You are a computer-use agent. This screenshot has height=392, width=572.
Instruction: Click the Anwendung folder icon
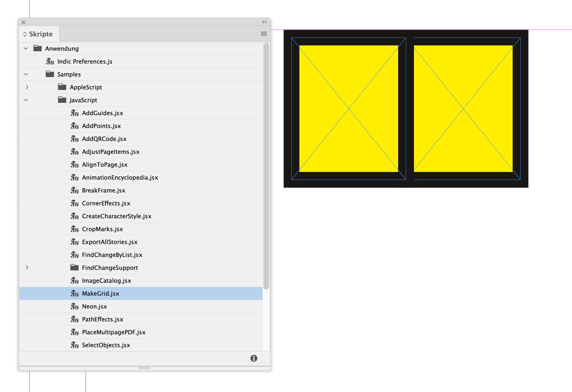click(37, 48)
